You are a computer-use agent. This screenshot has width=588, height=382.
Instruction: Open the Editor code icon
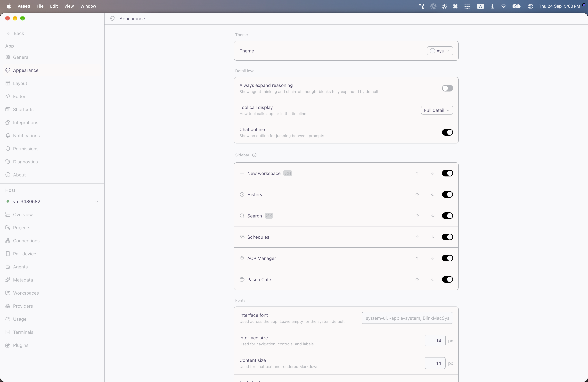click(8, 96)
